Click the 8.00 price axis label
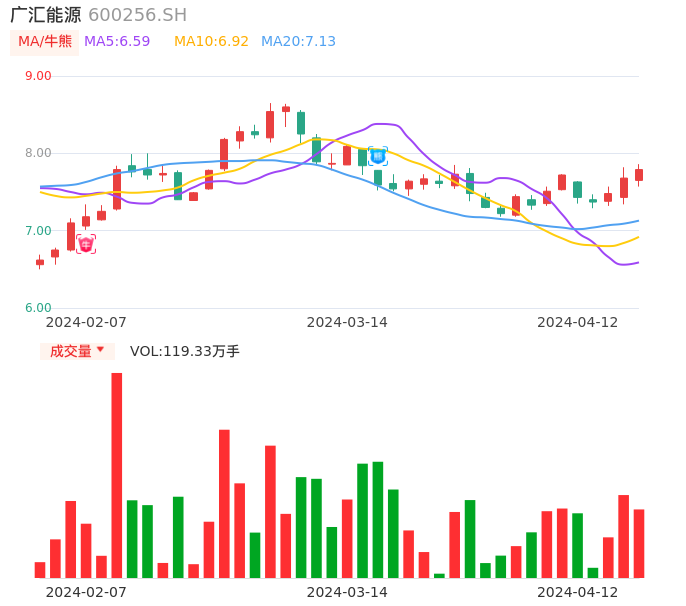Viewport: 686px width, 606px height. (38, 153)
